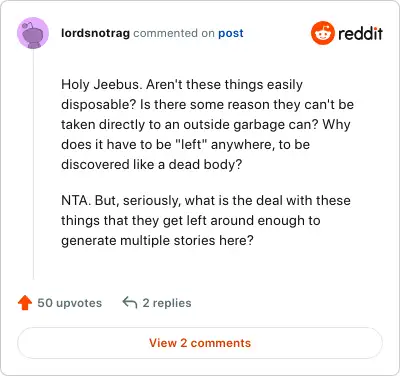
Task: Click the words "outside garbage can?"
Action: (x=251, y=125)
